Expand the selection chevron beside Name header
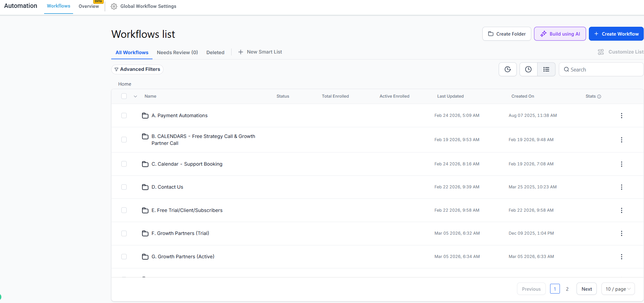Screen dimensions: 644x303 coord(135,96)
